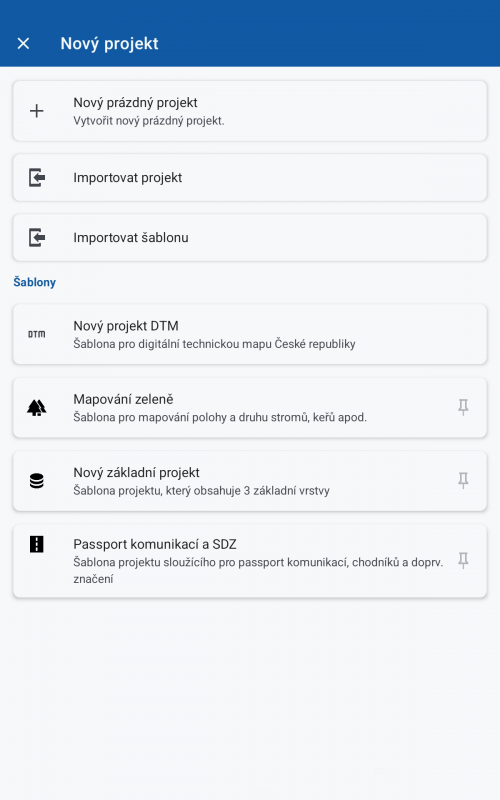Screen dimensions: 500x800
Task: Click the Vytvořit nový prázdný projekt description
Action: 149,121
